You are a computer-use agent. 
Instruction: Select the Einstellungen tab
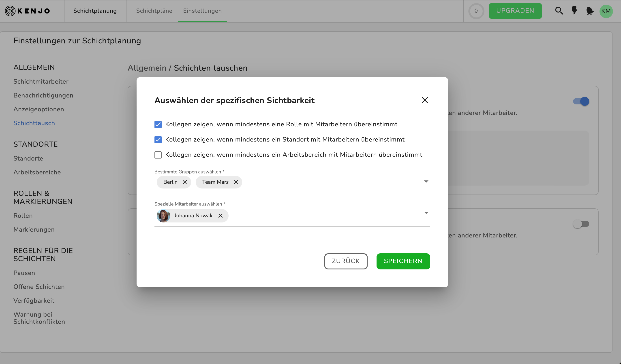click(202, 11)
